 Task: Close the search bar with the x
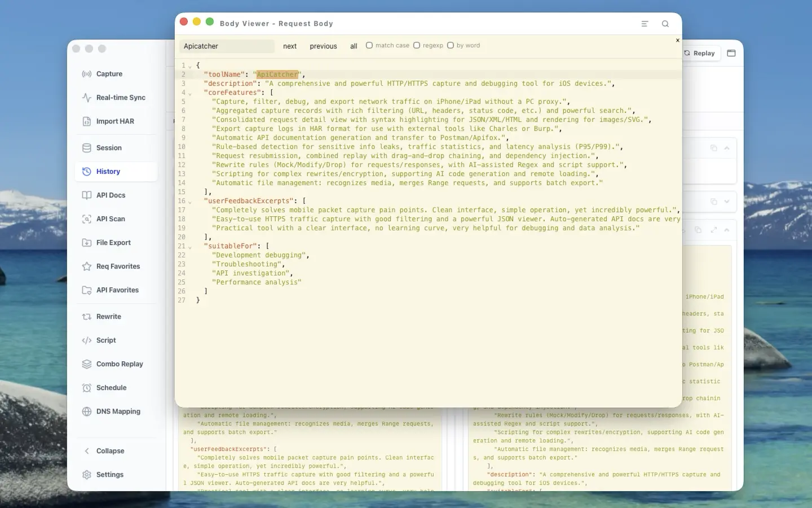pyautogui.click(x=677, y=40)
